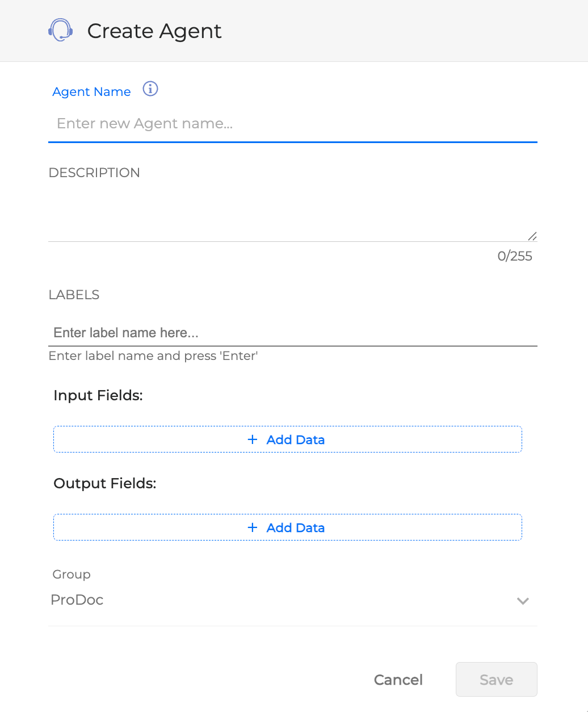The width and height of the screenshot is (588, 712).
Task: Focus the label name input field
Action: click(x=292, y=333)
